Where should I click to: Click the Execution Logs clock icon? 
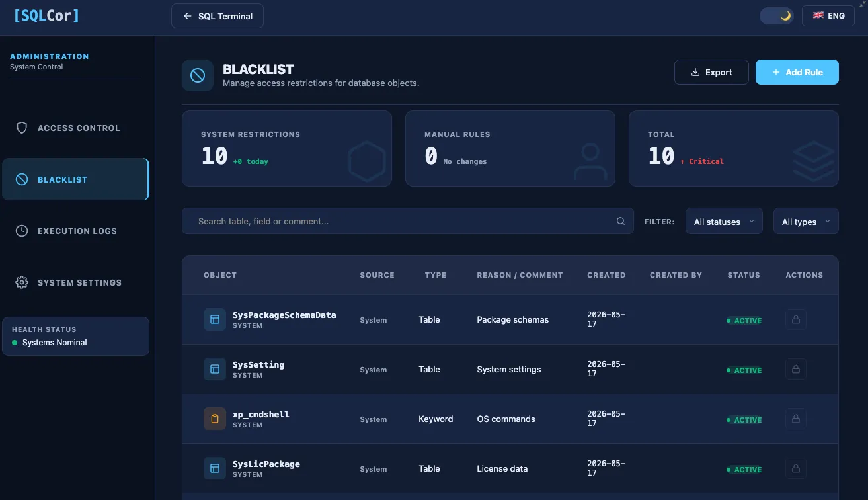click(x=22, y=231)
